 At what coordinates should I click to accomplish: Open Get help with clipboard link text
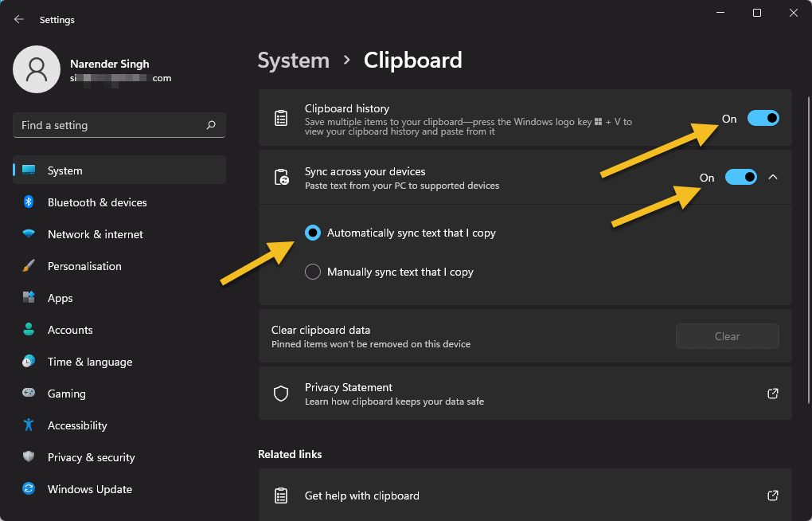pyautogui.click(x=362, y=496)
